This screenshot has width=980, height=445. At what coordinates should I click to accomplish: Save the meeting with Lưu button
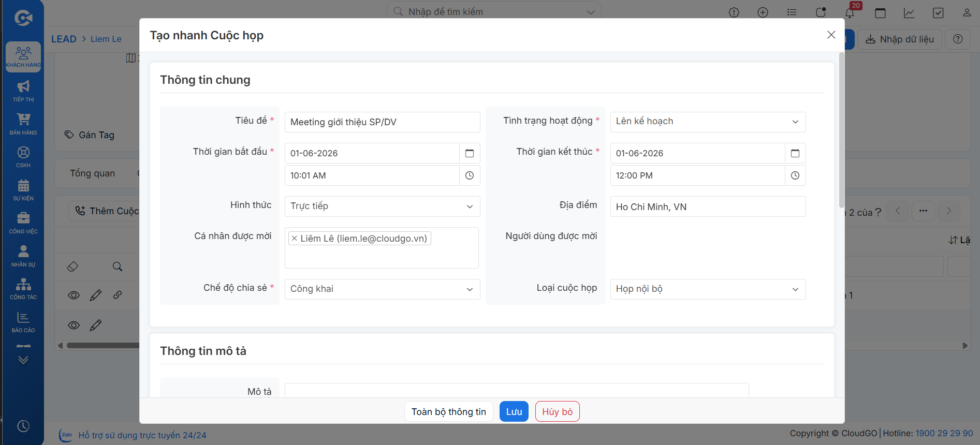click(x=514, y=411)
